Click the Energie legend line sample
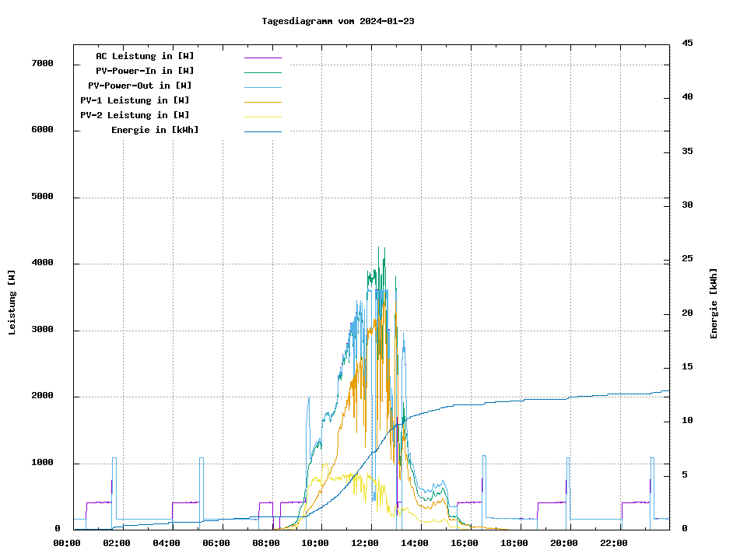This screenshot has height=560, width=747. tap(262, 131)
